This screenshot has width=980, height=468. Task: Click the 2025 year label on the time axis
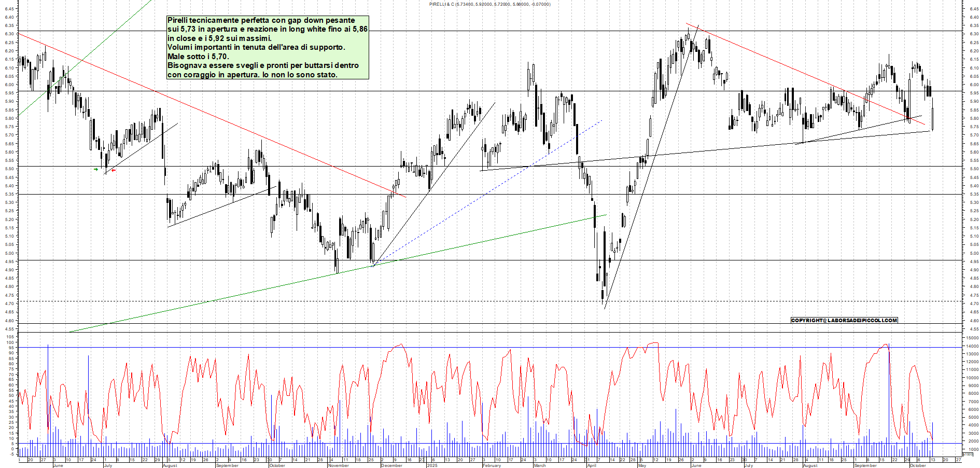[432, 465]
